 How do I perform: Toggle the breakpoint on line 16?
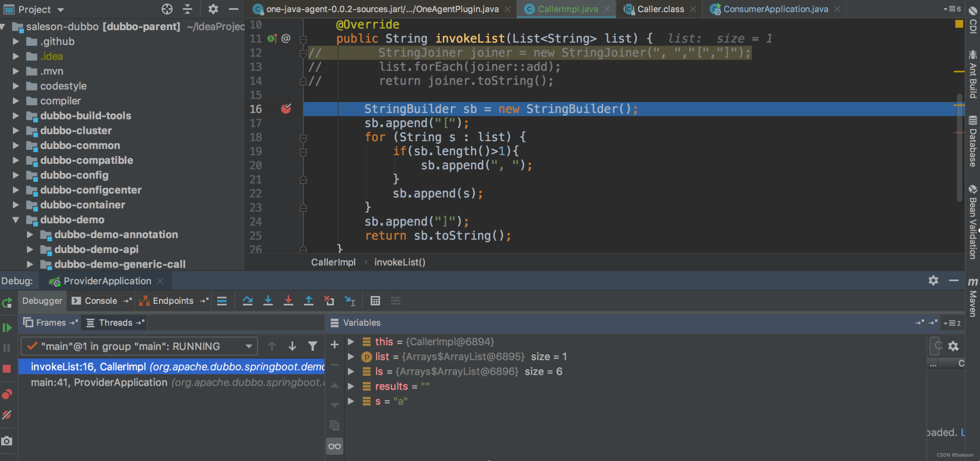pos(286,109)
